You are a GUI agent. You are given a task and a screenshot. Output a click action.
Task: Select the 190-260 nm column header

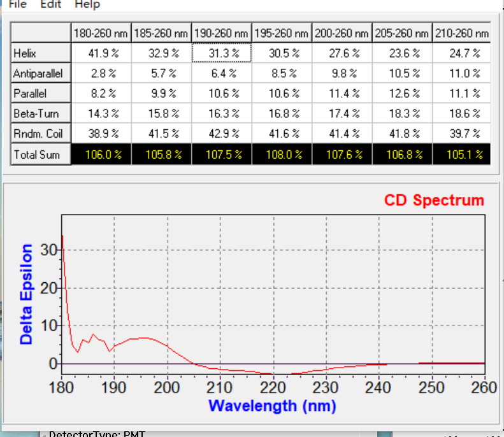click(x=222, y=32)
